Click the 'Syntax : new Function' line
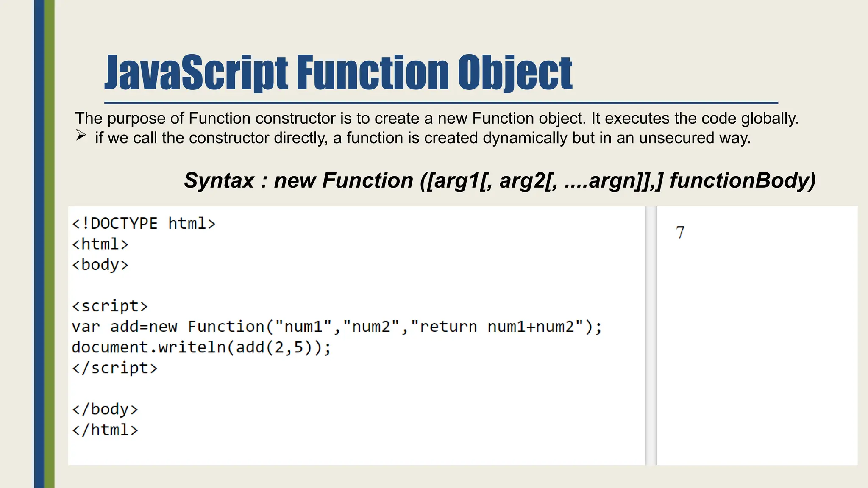This screenshot has width=868, height=488. click(500, 181)
